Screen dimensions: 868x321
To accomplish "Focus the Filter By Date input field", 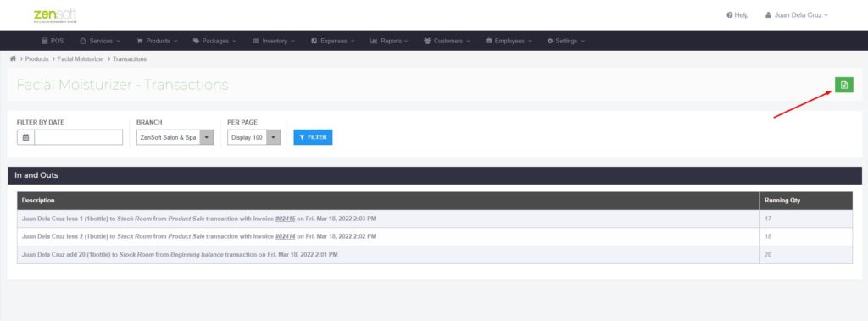I will [x=79, y=137].
